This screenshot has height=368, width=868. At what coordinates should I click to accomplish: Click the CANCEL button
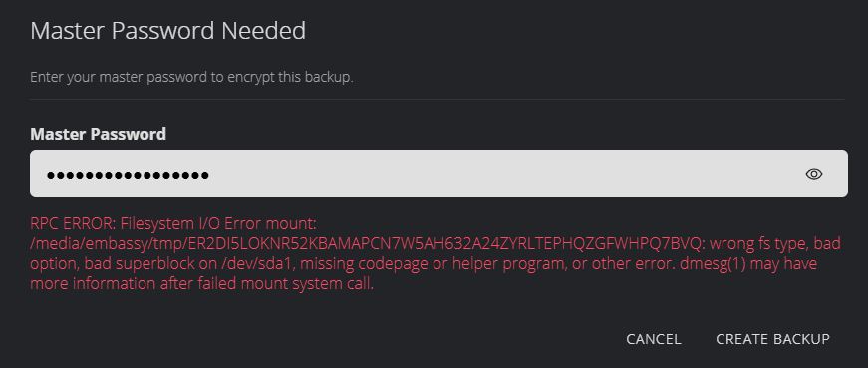pos(653,339)
